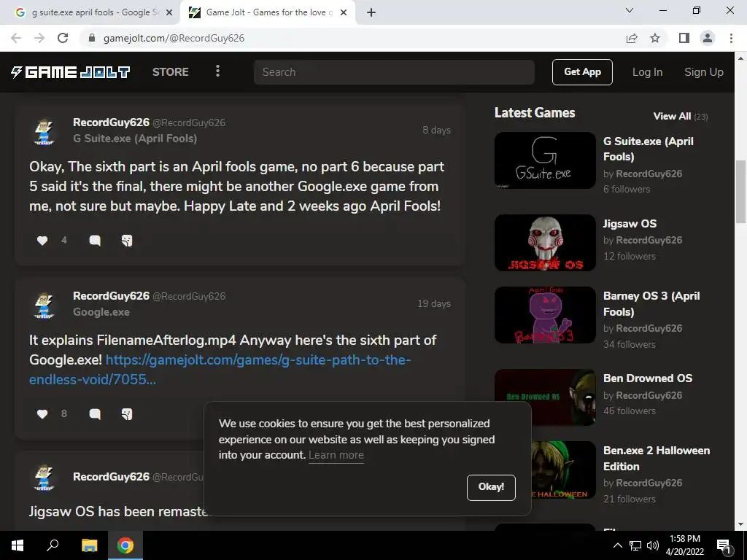The height and width of the screenshot is (560, 747).
Task: Open RecordGuy626 avatar on Google.exe post
Action: pos(44,305)
